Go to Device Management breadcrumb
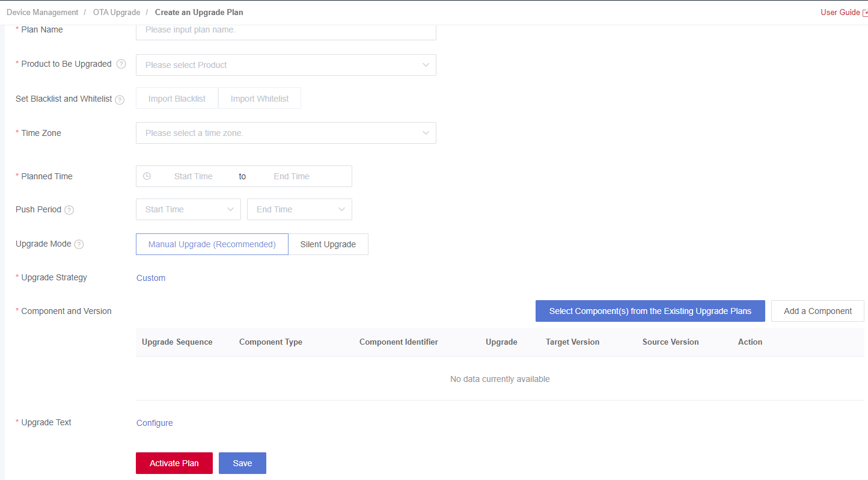 pyautogui.click(x=42, y=12)
